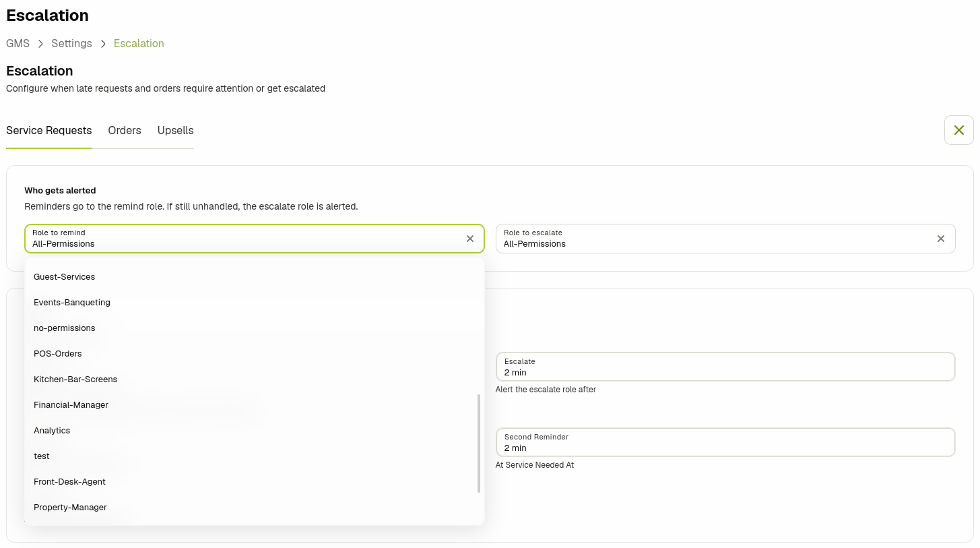Pick Analytics from the role list
Screen dimensions: 980x548
255,431
